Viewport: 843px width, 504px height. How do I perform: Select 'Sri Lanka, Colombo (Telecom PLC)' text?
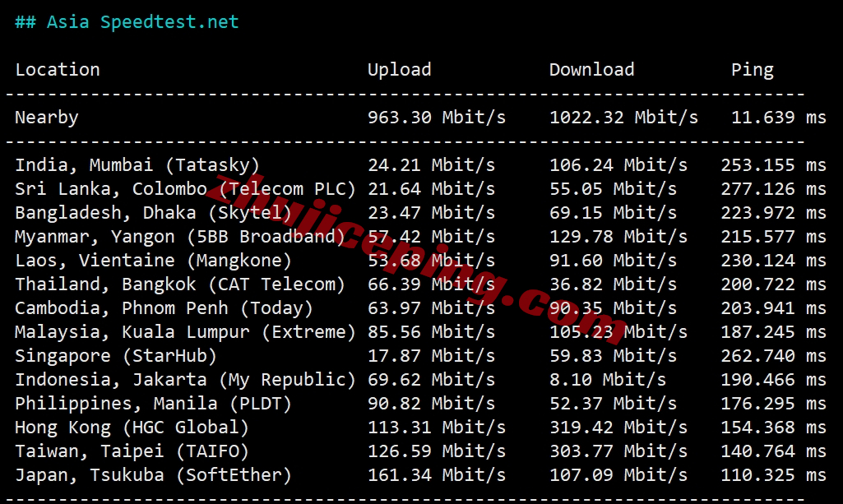(x=186, y=189)
